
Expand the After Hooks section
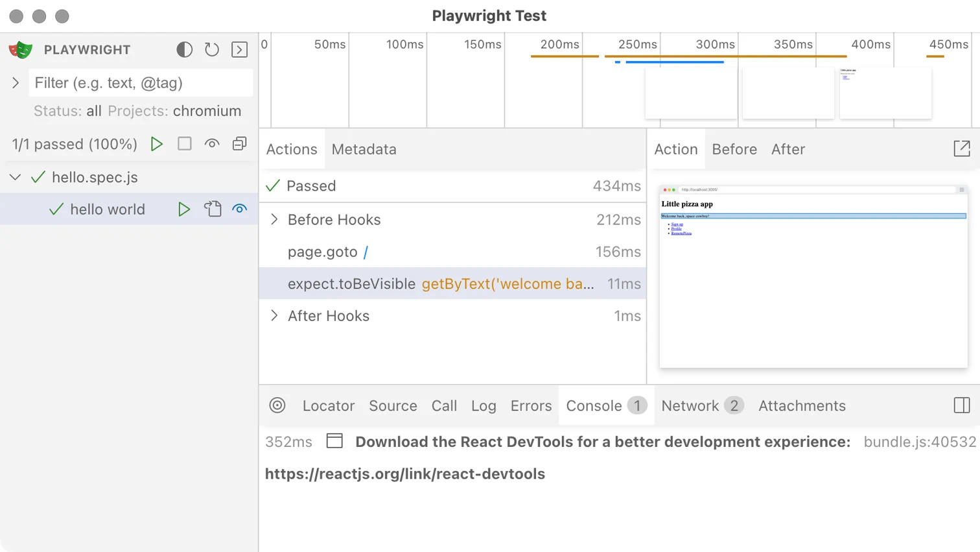pyautogui.click(x=275, y=316)
